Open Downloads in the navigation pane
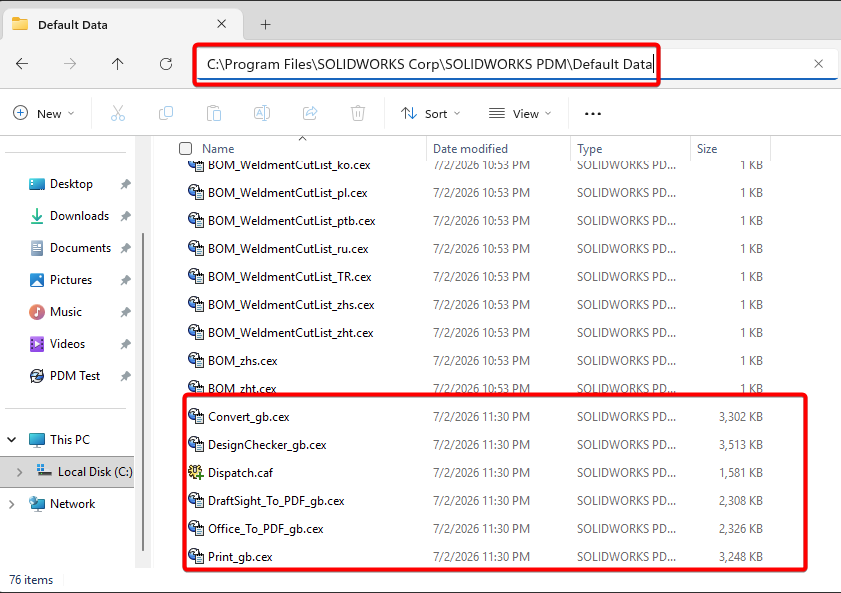This screenshot has width=841, height=593. click(79, 216)
